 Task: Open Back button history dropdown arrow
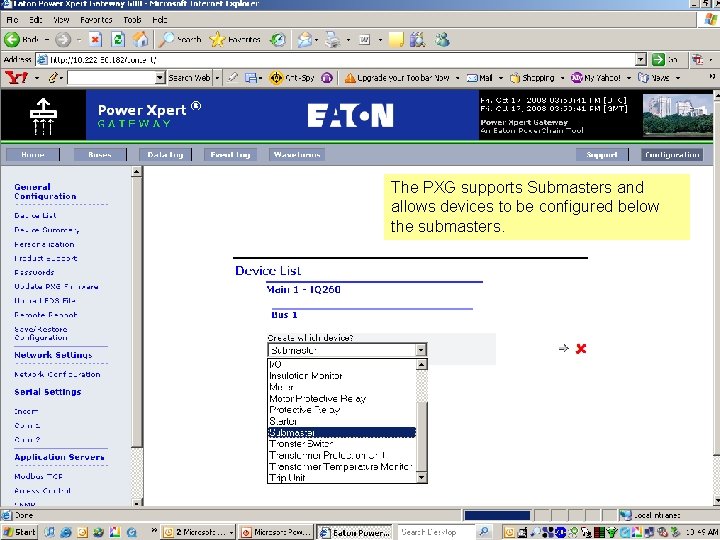47,40
